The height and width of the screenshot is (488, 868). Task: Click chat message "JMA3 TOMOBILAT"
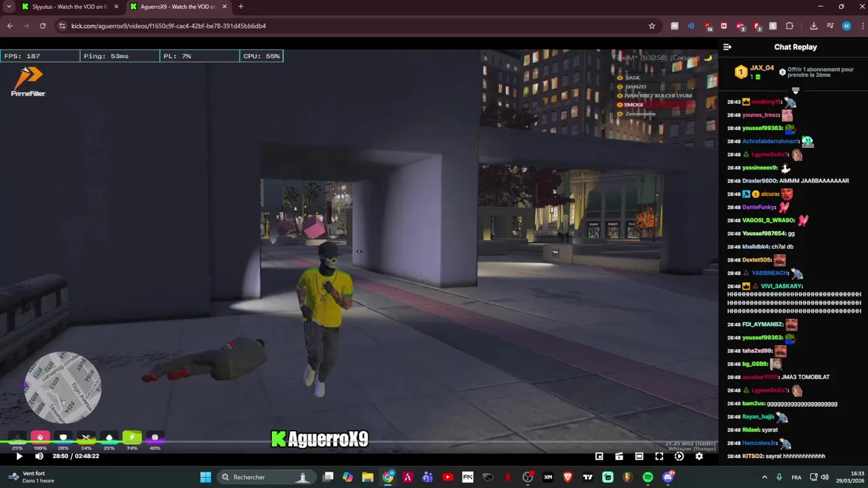click(806, 377)
